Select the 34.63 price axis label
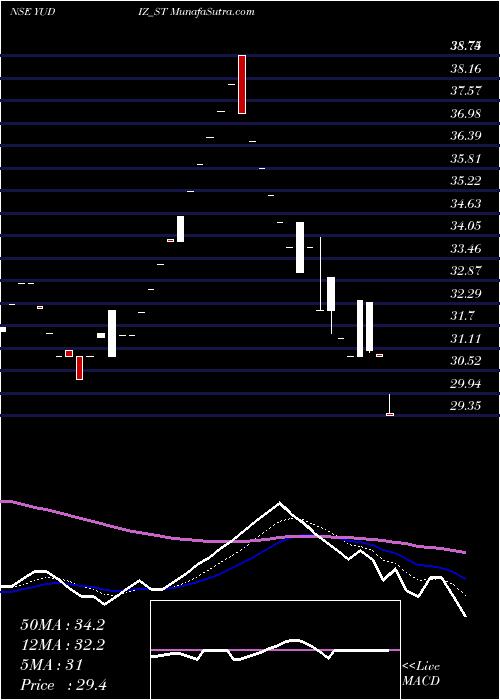 (465, 204)
